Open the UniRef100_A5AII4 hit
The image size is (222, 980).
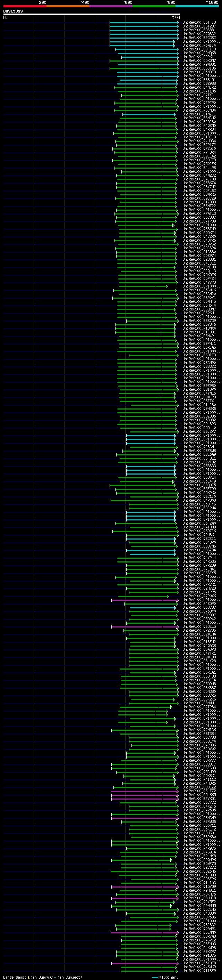coord(199,45)
